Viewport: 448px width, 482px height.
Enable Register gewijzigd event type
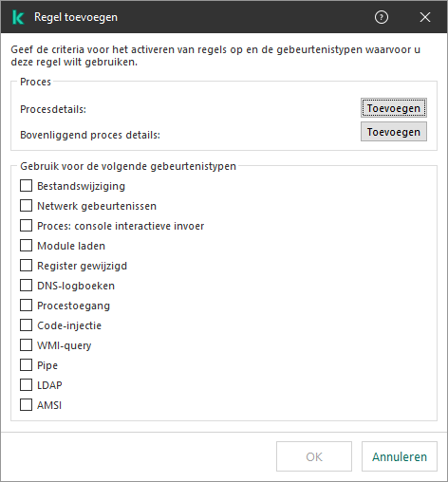[26, 266]
